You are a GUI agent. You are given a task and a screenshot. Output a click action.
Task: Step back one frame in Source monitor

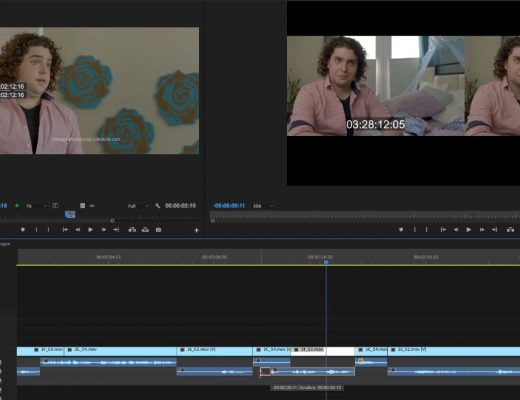click(78, 230)
